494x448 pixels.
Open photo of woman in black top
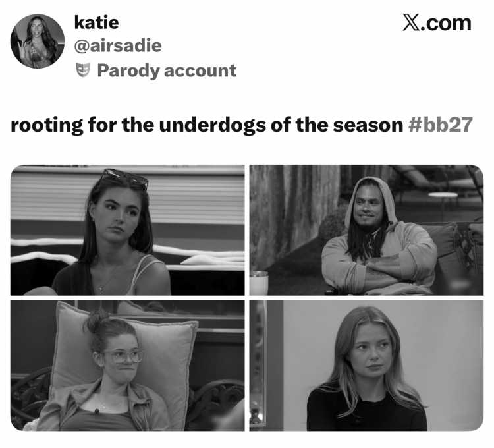tap(366, 366)
